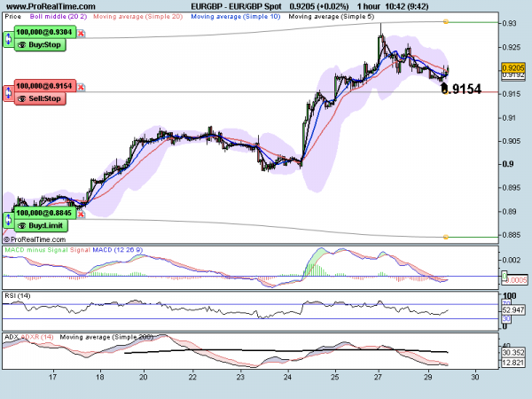Click date label 22 on time axis

(x=192, y=377)
